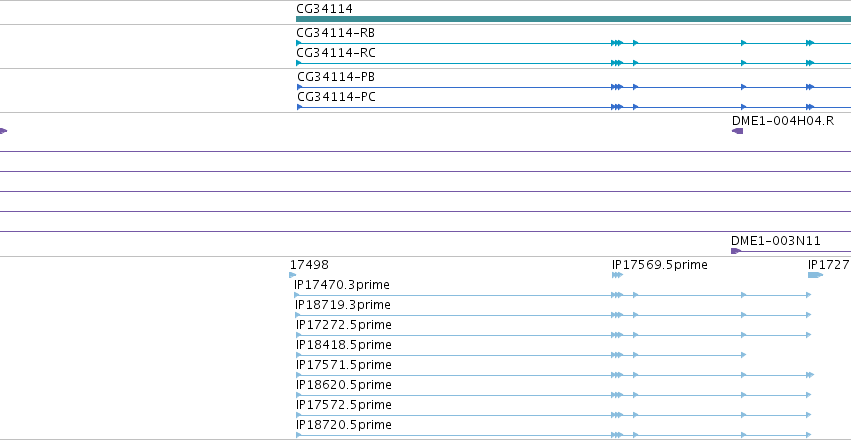Click the DME1-004H04.R purple arrow glyph
Viewport: 851px width, 440px height.
[737, 131]
